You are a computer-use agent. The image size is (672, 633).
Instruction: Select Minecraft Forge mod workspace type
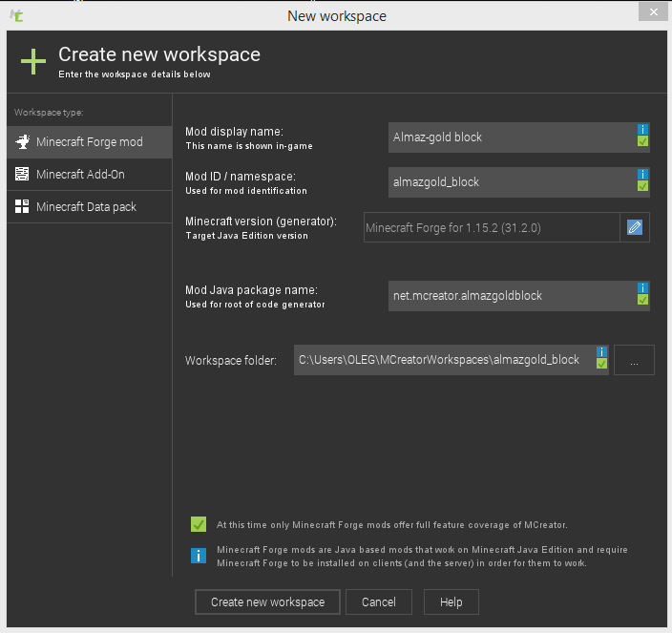click(x=89, y=142)
